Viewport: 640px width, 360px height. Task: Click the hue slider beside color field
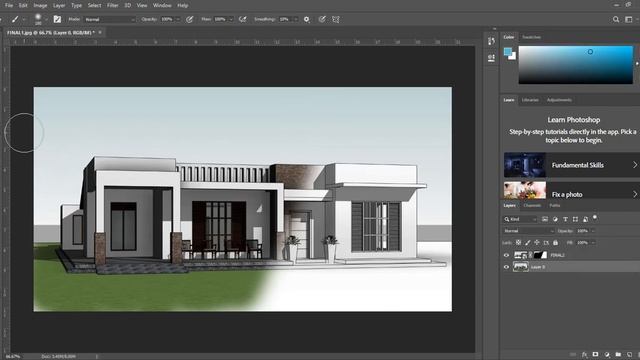point(637,65)
